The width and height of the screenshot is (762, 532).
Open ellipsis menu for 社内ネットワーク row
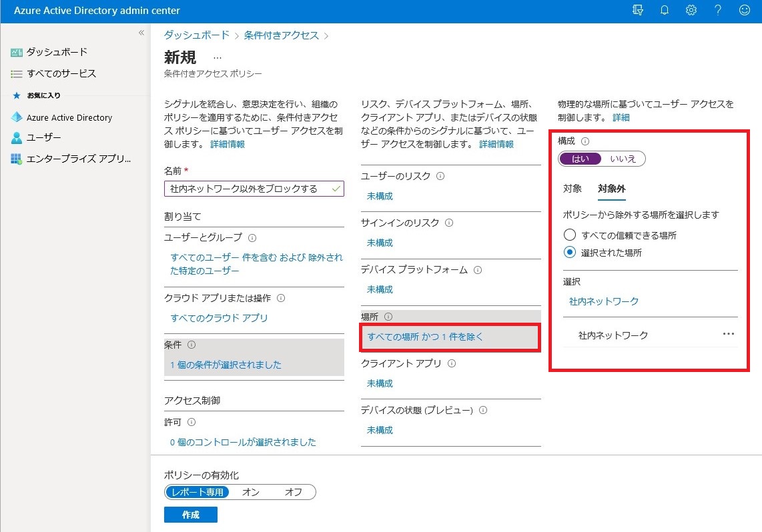point(729,334)
